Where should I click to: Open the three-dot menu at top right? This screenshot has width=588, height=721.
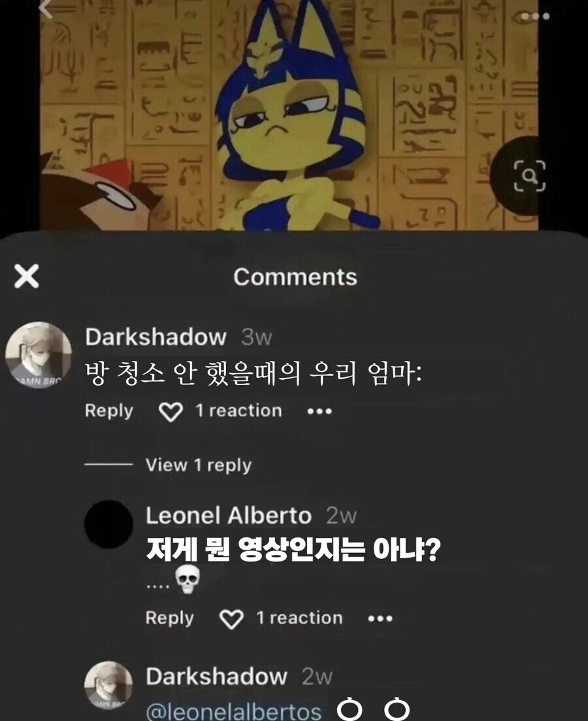click(x=534, y=16)
